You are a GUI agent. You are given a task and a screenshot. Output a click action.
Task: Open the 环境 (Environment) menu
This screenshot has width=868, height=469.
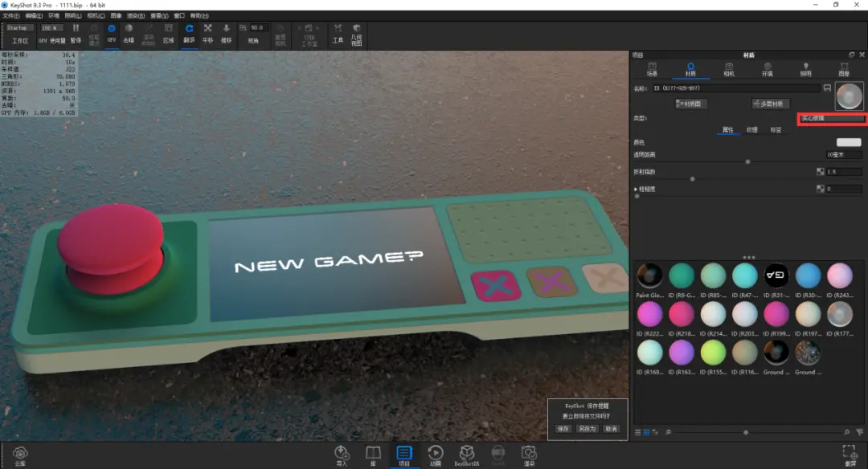[54, 15]
